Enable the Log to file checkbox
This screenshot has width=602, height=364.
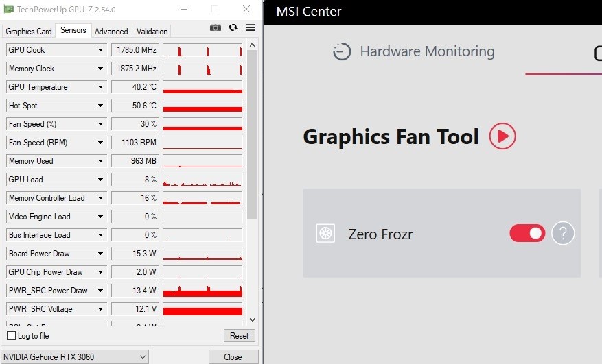pos(12,336)
